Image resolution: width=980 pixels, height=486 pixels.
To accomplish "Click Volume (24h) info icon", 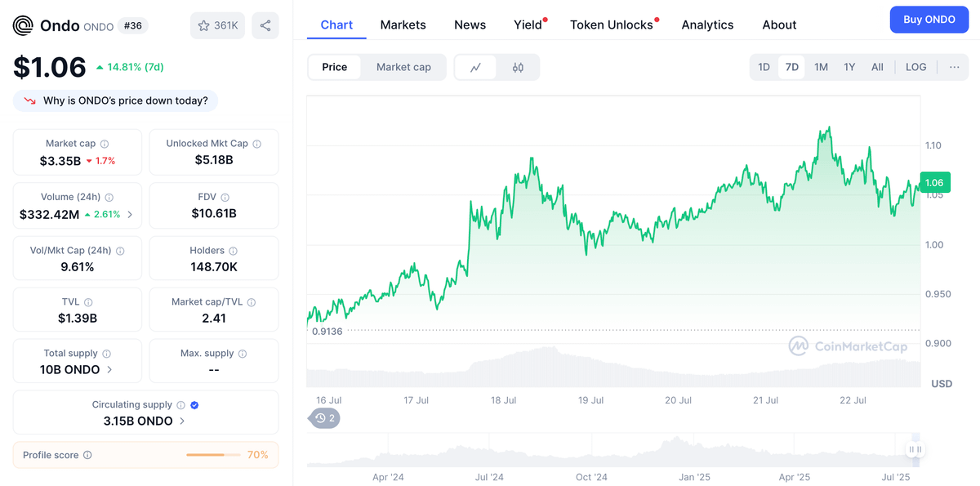I will click(x=109, y=198).
